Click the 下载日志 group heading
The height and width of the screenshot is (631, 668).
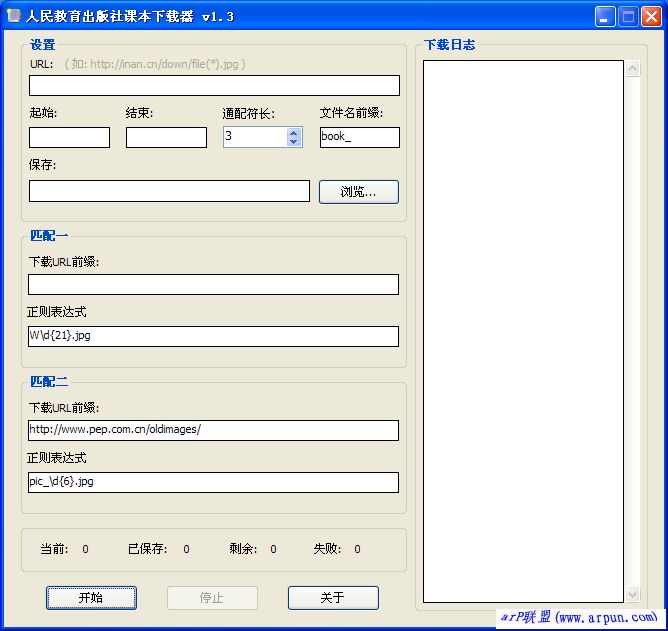click(449, 44)
